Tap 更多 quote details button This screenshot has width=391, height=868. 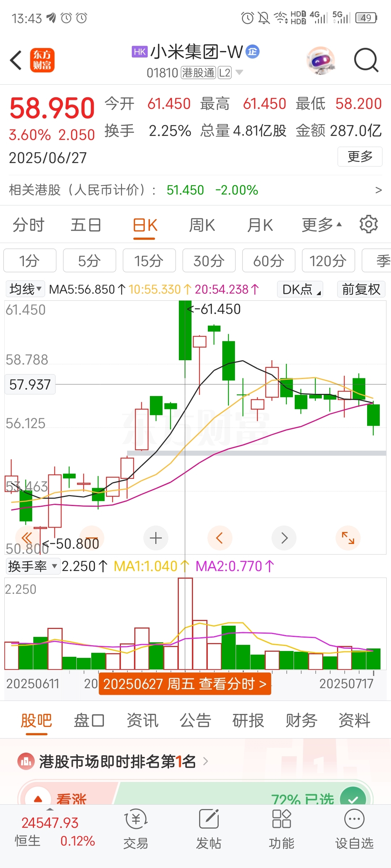tap(360, 156)
